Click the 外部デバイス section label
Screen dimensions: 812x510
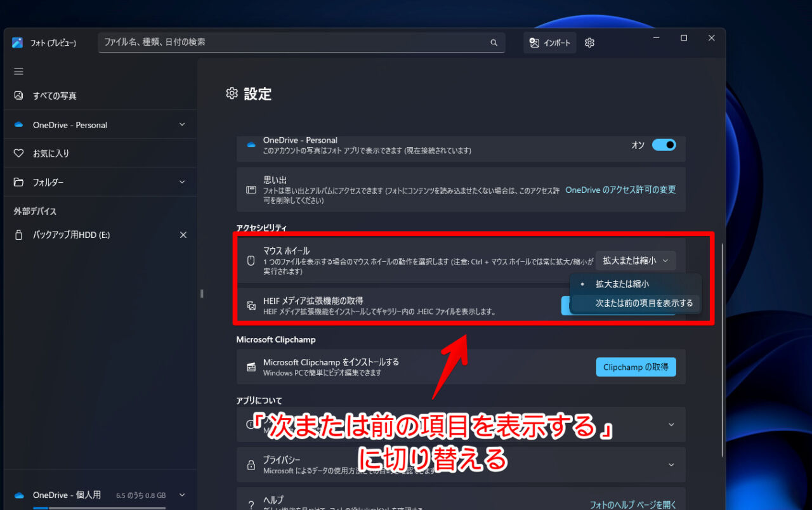pos(35,211)
